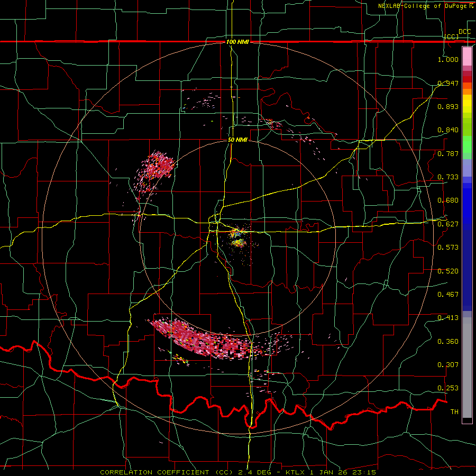476x476 pixels.
Task: Click the 0.307 scale value
Action: 448,365
